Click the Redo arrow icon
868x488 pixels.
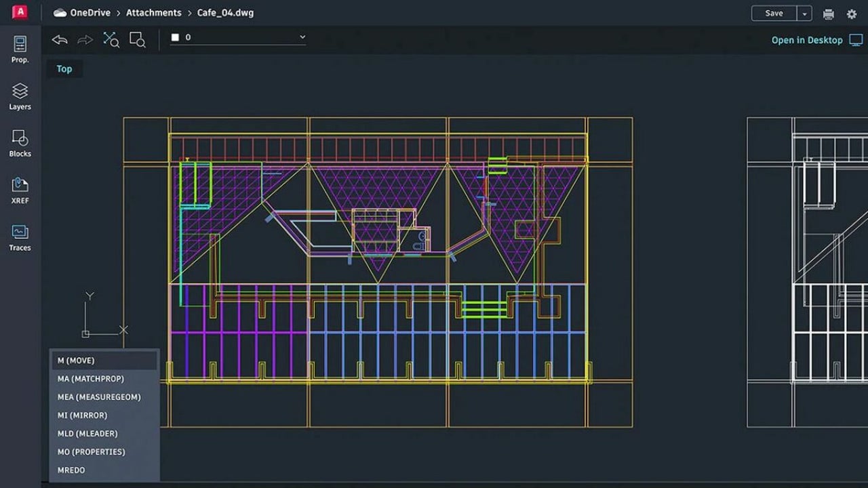(x=85, y=40)
